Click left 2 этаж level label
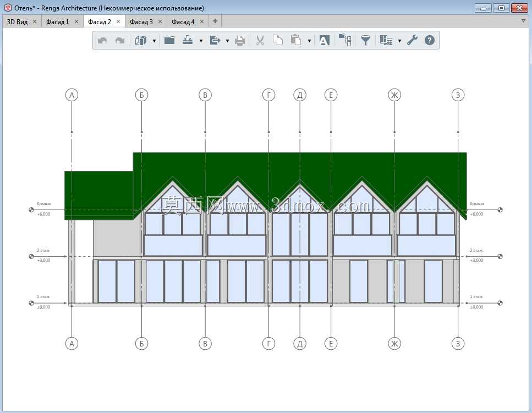532x413 pixels. pyautogui.click(x=43, y=250)
